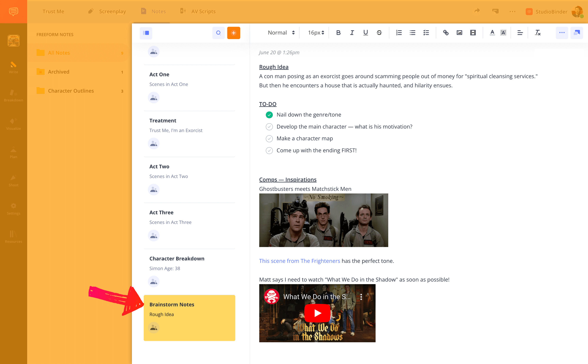Insert a video embed
The width and height of the screenshot is (588, 364).
pyautogui.click(x=473, y=33)
